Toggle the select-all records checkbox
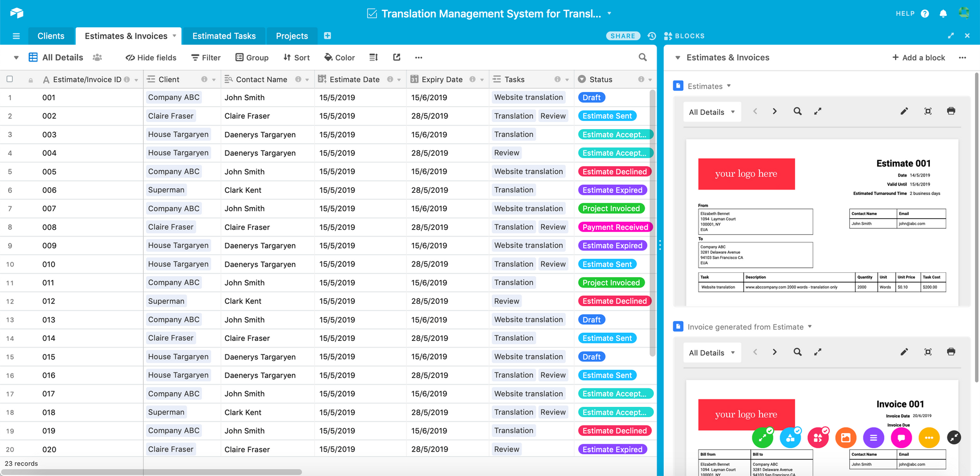The image size is (980, 476). coord(10,80)
